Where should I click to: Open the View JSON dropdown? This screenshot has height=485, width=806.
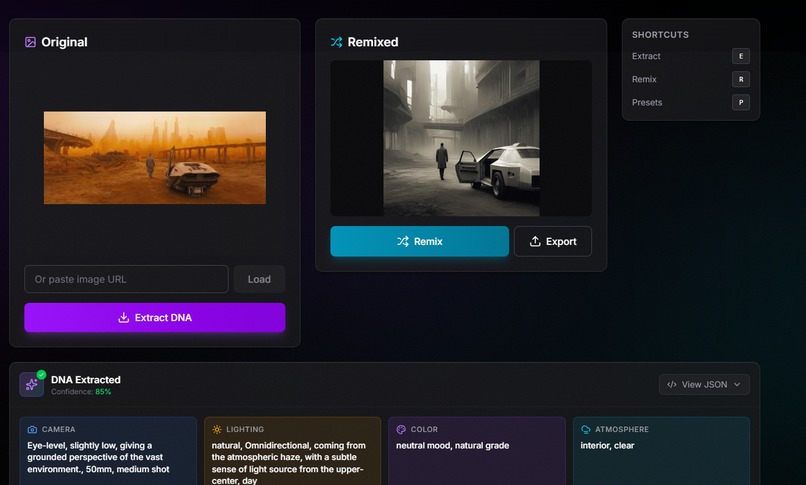coord(704,384)
